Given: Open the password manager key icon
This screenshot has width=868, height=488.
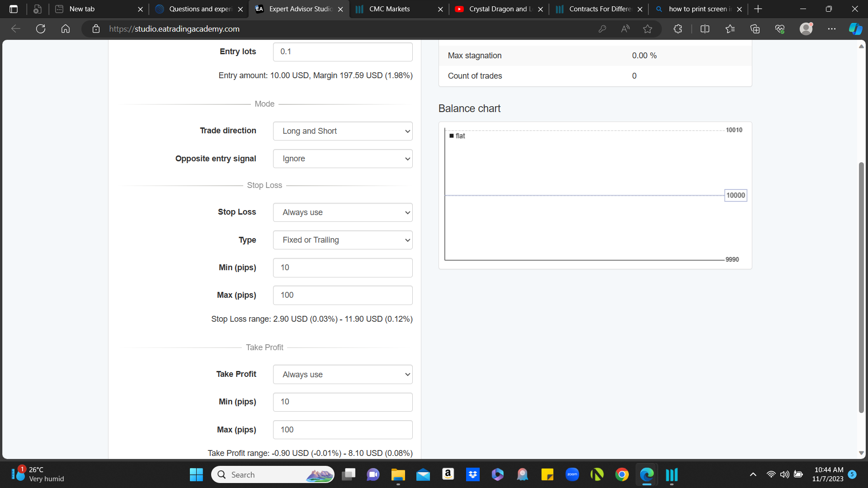Looking at the screenshot, I should [602, 29].
